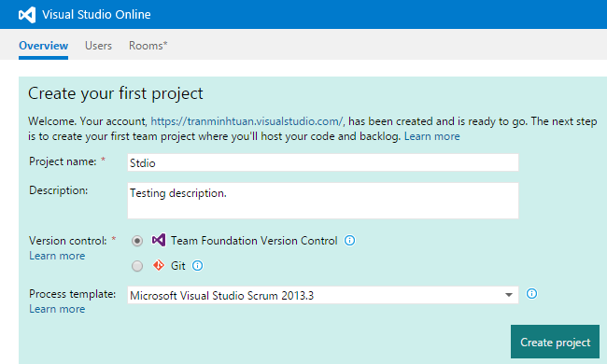The height and width of the screenshot is (364, 607).
Task: Select the Git radio button
Action: 137,266
